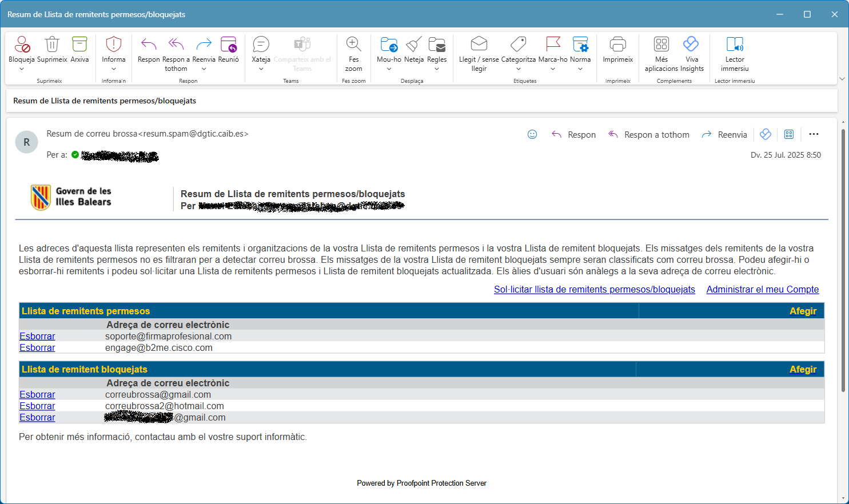Forward with the ribbon Reenvia icon
849x504 pixels.
coord(204,45)
